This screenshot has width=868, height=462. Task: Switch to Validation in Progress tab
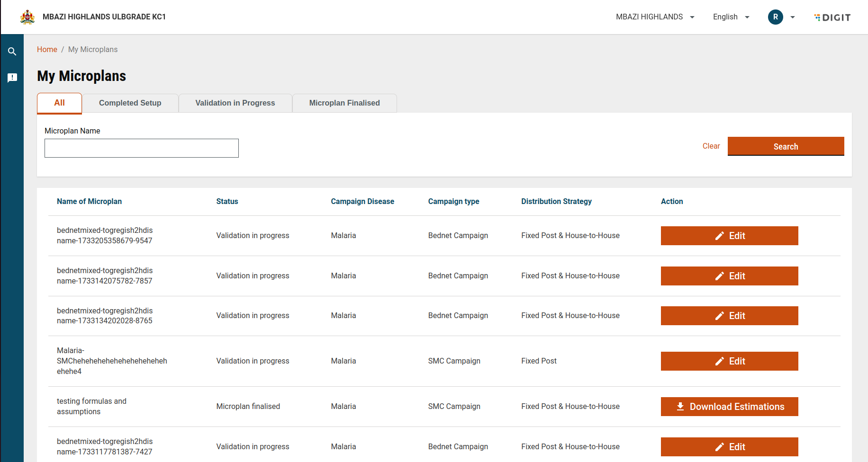pyautogui.click(x=235, y=103)
